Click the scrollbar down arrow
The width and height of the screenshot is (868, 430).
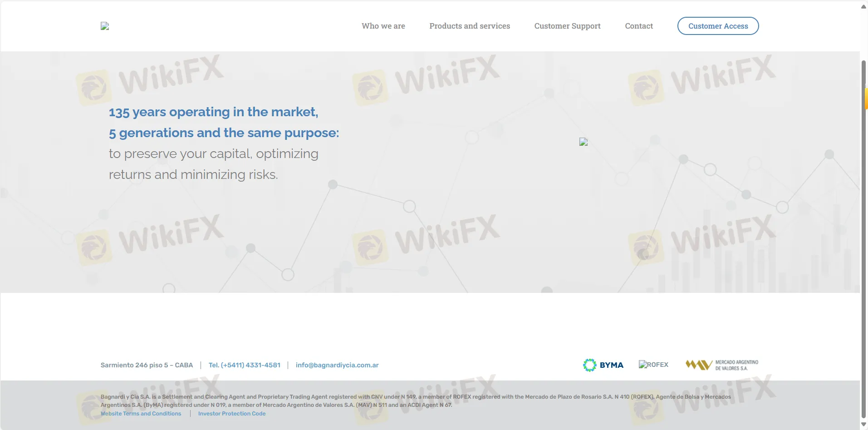click(863, 425)
